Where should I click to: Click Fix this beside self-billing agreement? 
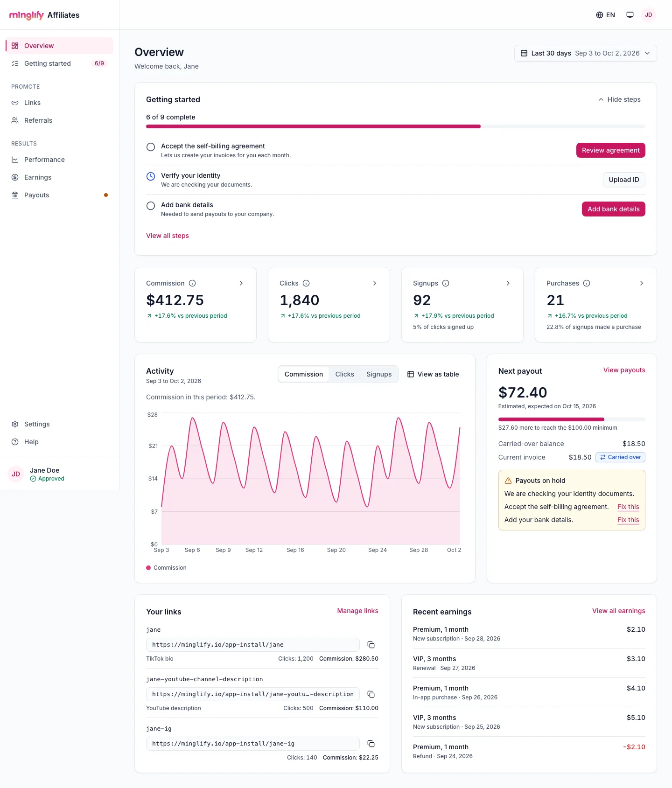(628, 507)
